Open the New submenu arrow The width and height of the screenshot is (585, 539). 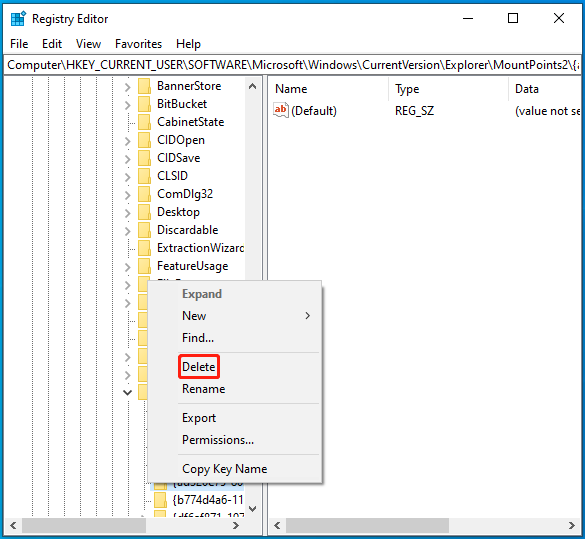(307, 316)
